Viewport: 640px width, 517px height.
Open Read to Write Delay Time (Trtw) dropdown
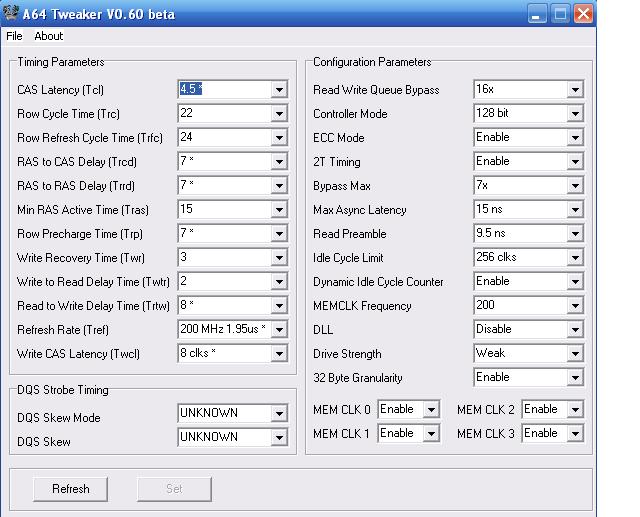pyautogui.click(x=279, y=306)
